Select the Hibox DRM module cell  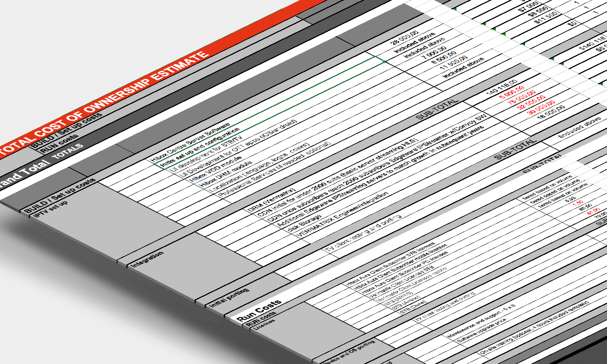tap(226, 174)
